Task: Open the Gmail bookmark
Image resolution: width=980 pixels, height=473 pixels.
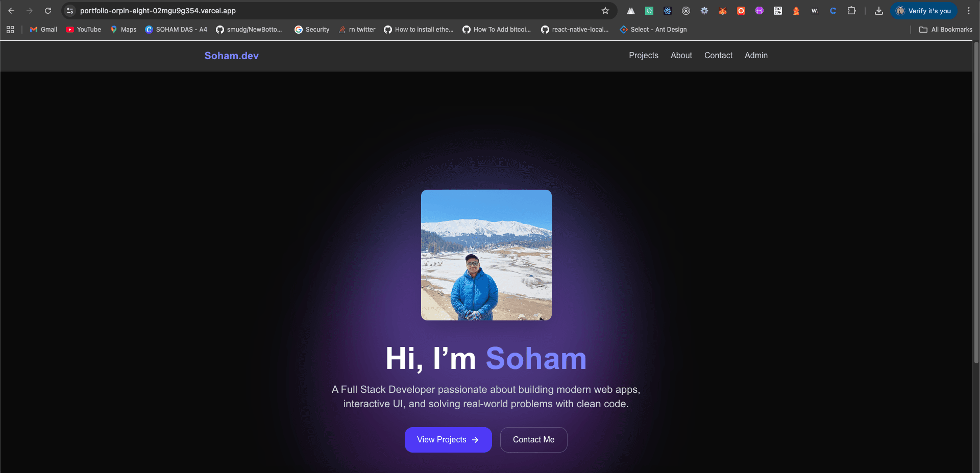Action: click(x=43, y=30)
